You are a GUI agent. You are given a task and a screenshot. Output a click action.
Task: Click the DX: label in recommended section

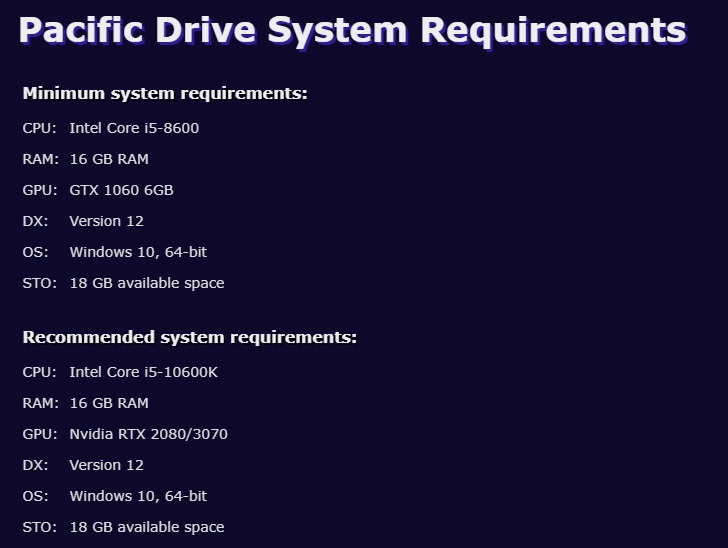(x=35, y=465)
